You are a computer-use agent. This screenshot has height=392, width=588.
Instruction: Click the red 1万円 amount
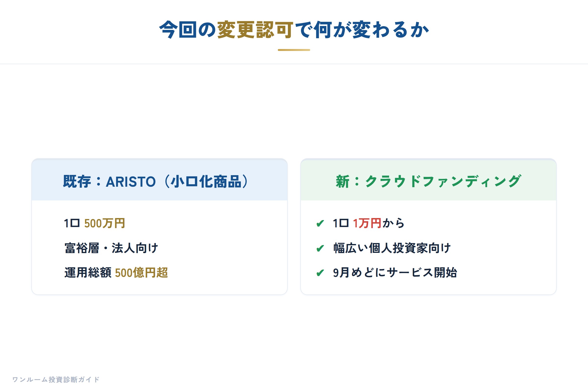[x=367, y=223]
